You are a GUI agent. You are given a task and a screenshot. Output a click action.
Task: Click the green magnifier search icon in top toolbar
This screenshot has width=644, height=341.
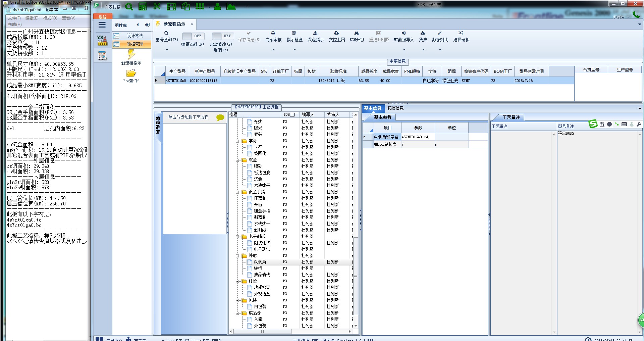click(x=129, y=6)
